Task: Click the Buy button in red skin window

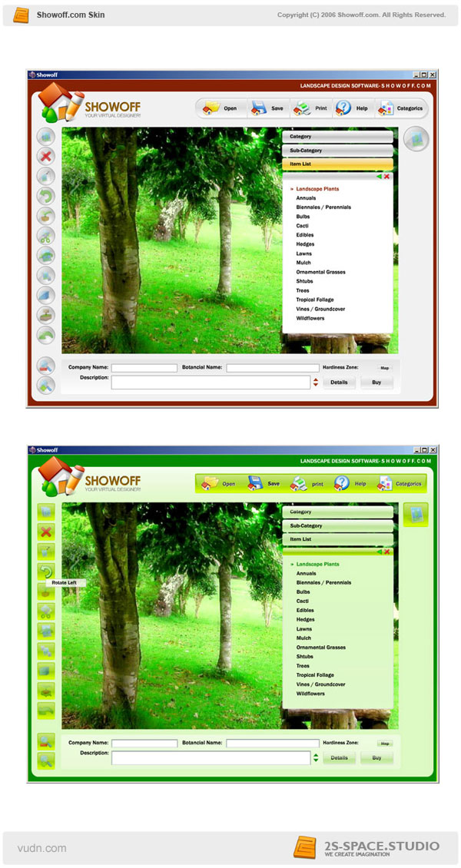Action: pos(377,383)
